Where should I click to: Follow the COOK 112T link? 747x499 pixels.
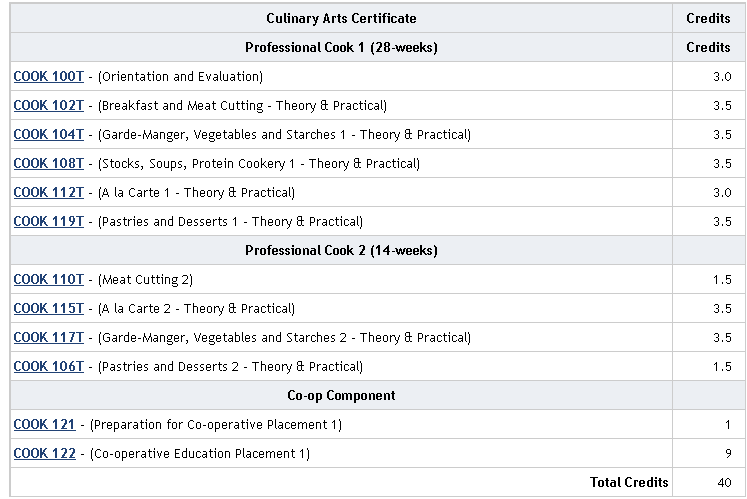point(48,193)
